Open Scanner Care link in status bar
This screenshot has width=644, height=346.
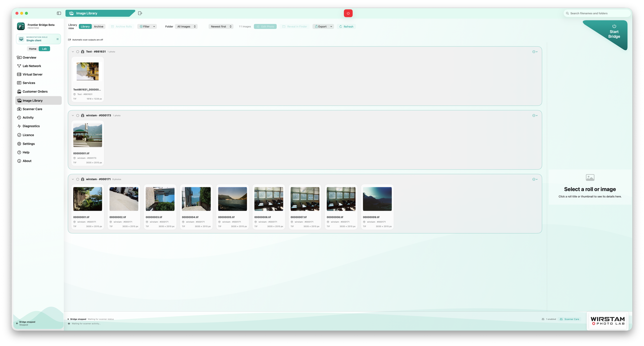coord(569,319)
